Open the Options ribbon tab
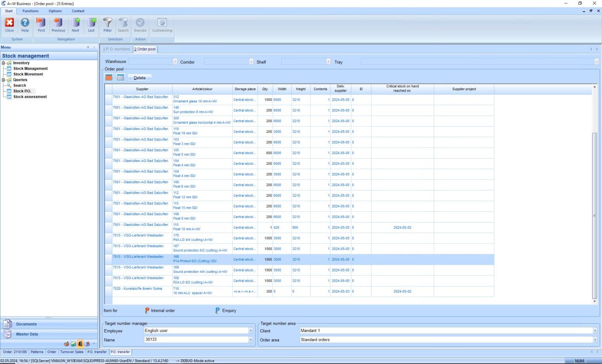The width and height of the screenshot is (602, 364). click(x=55, y=11)
